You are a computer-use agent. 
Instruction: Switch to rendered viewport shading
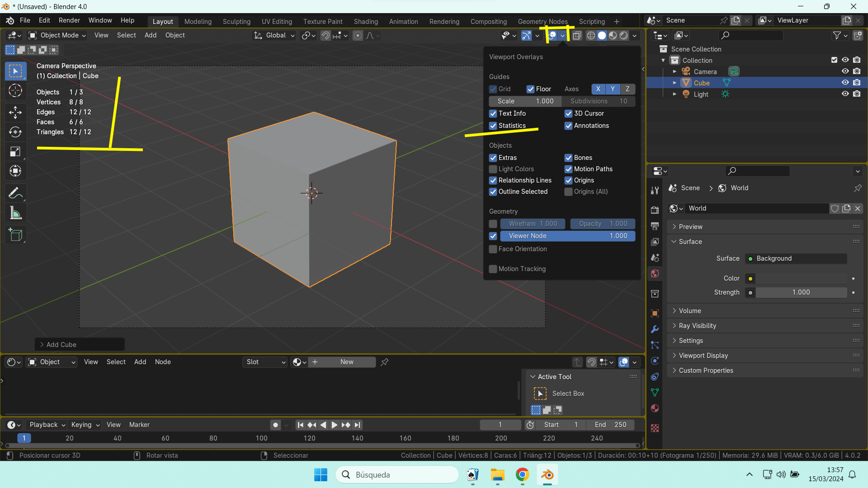tap(624, 36)
